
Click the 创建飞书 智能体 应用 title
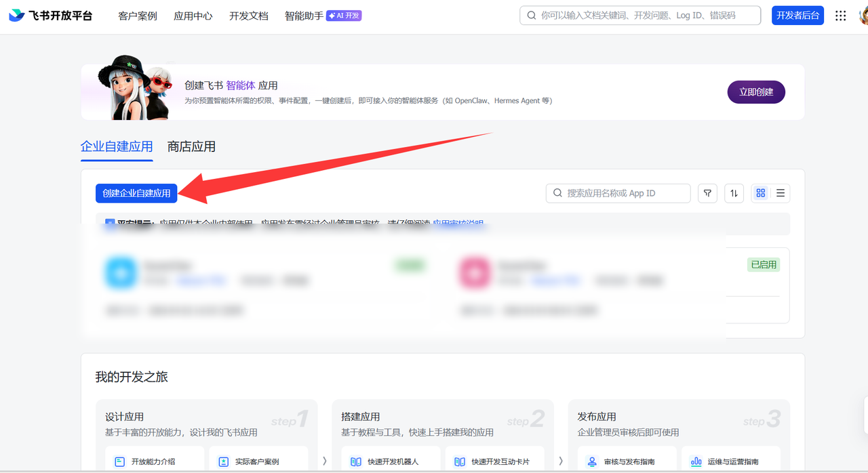click(231, 85)
